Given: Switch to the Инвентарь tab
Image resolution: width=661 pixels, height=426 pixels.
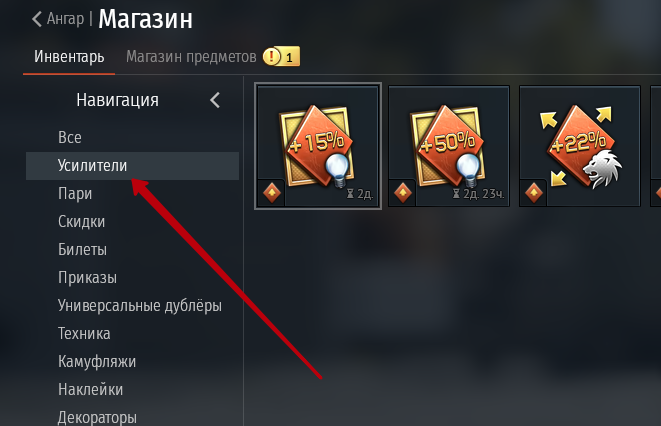Looking at the screenshot, I should pos(69,56).
